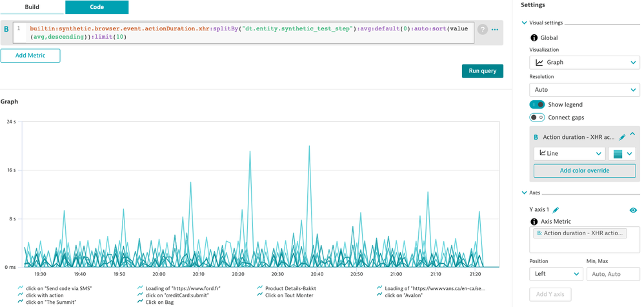This screenshot has width=644, height=307.
Task: Switch to the Build tab
Action: [x=31, y=7]
